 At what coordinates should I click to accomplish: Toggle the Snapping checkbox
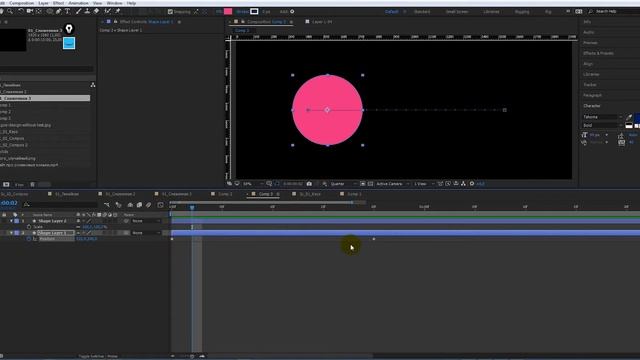170,12
